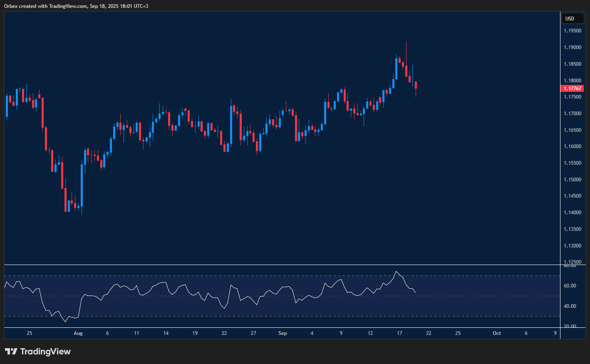
Task: Click the red 1.17767 price label
Action: click(573, 88)
